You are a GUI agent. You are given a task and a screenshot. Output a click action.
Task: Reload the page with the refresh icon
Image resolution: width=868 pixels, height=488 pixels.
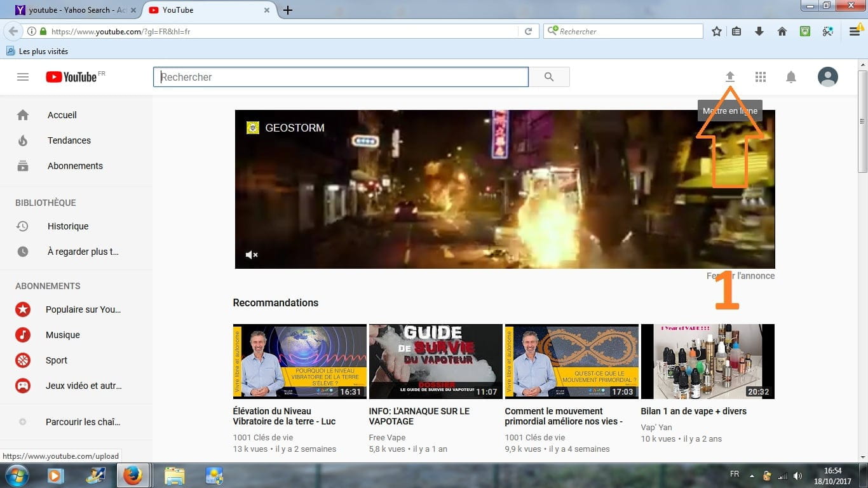[528, 31]
